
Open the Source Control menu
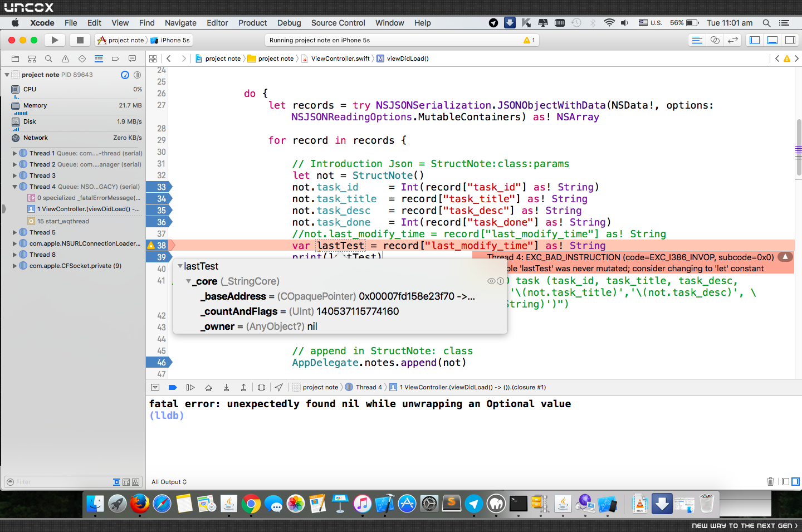[338, 23]
